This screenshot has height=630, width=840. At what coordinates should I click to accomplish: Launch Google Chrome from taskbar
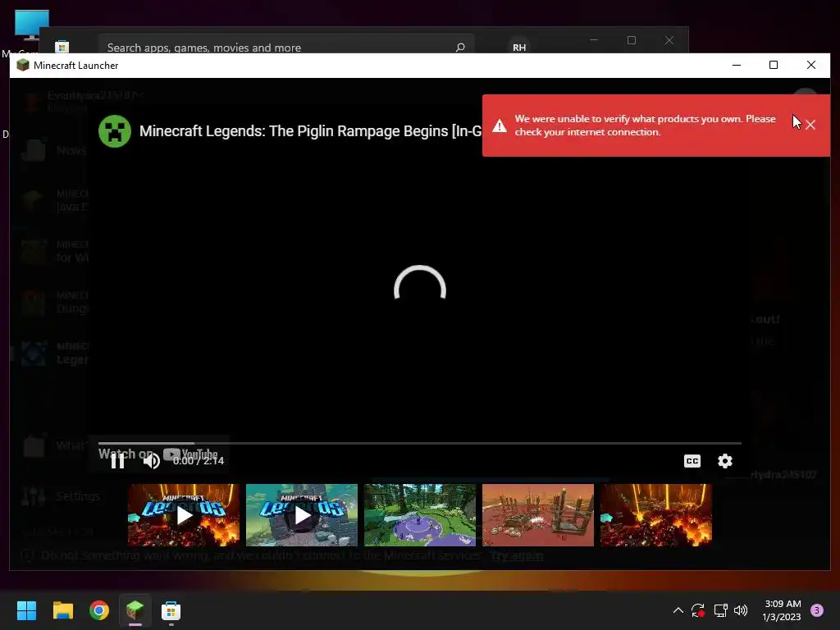(99, 610)
